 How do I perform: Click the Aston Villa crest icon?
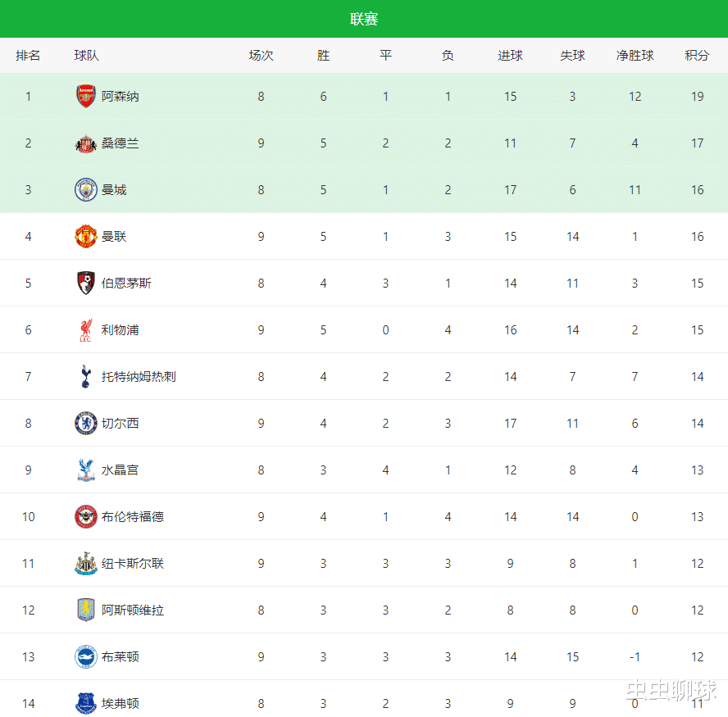tap(86, 610)
